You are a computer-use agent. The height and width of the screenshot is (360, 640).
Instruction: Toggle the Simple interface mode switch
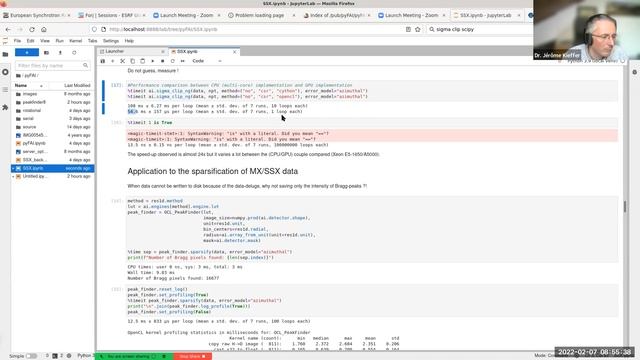pyautogui.click(x=31, y=356)
